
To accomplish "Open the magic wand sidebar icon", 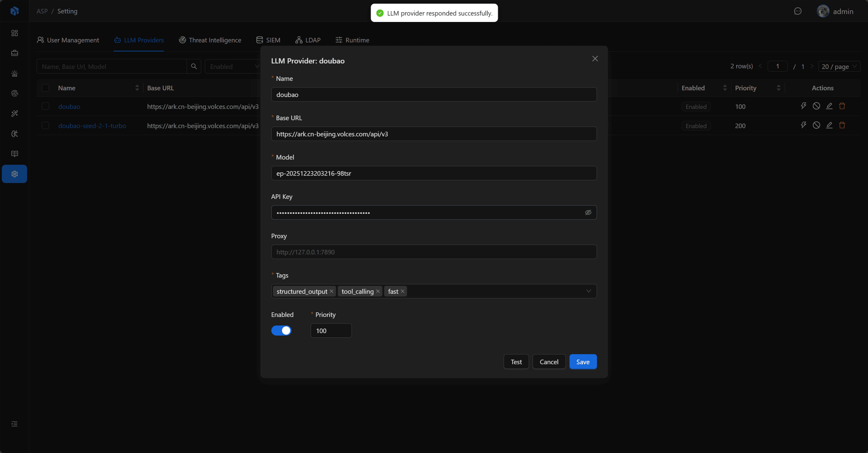I will [x=15, y=113].
